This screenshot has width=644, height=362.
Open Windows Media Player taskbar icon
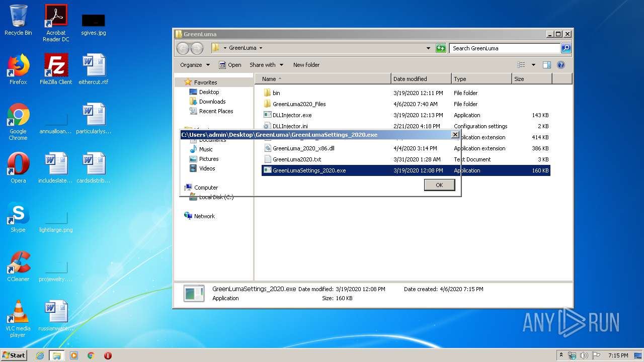(74, 355)
